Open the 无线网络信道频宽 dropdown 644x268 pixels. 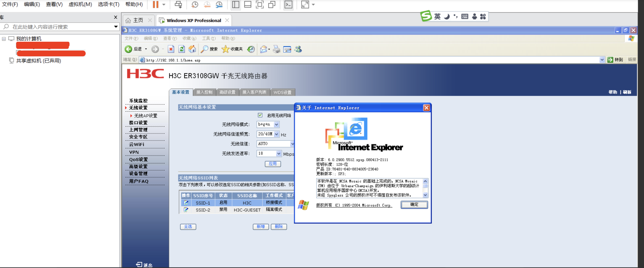276,134
